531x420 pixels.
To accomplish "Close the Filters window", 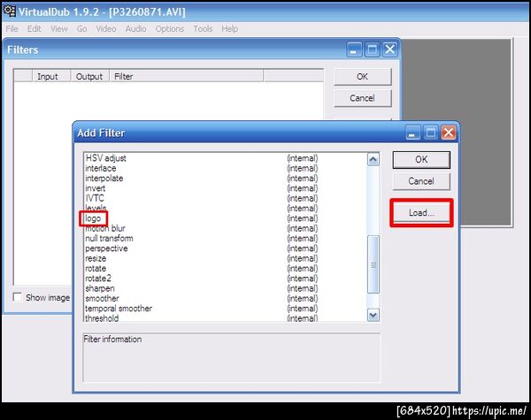I will coord(390,50).
